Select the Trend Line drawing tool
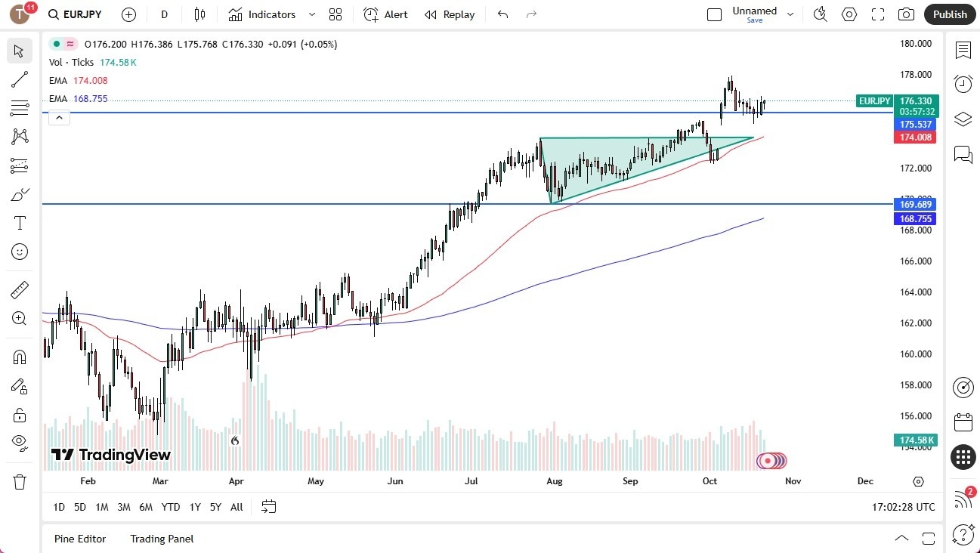 tap(19, 79)
